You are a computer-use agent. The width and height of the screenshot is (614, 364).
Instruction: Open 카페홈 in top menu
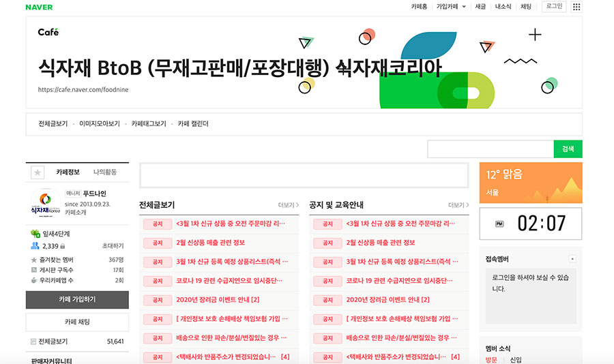pyautogui.click(x=419, y=7)
